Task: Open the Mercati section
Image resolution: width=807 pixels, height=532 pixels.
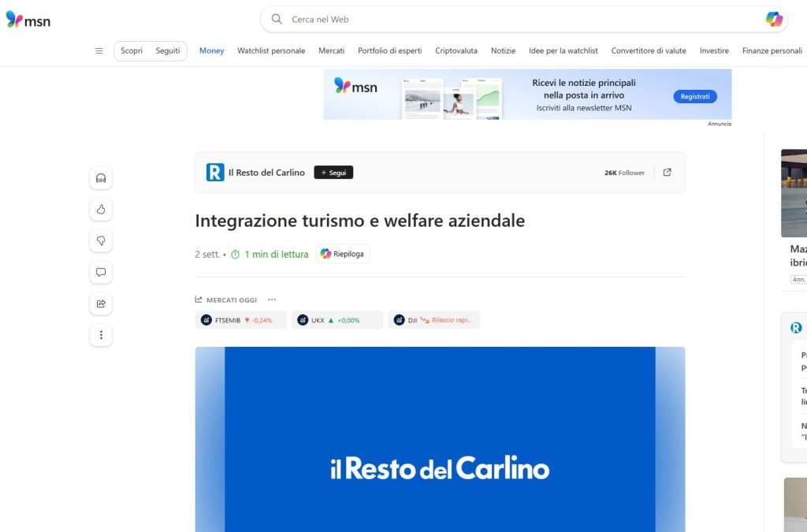Action: [332, 50]
